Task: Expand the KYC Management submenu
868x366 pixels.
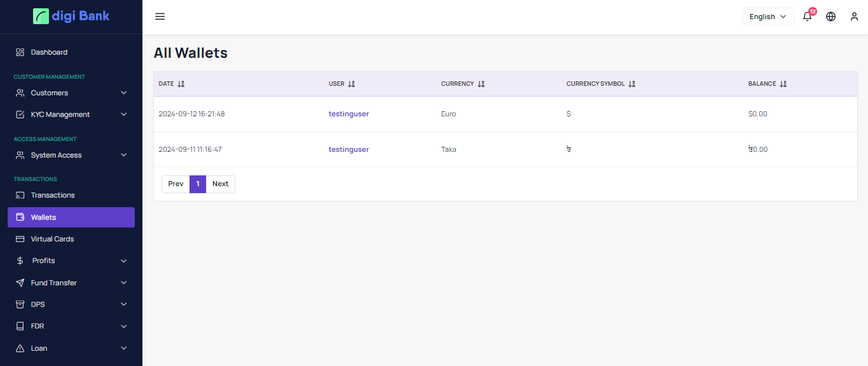Action: [123, 114]
